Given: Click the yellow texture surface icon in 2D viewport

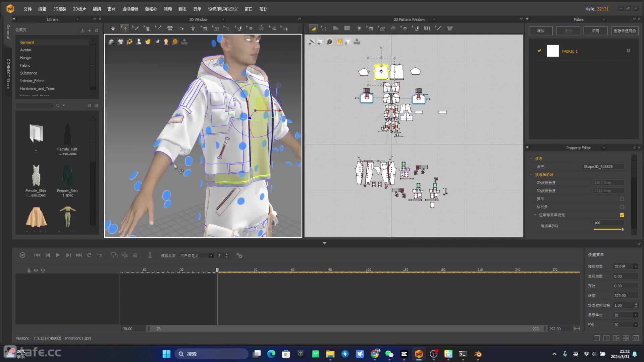Looking at the screenshot, I should [339, 42].
